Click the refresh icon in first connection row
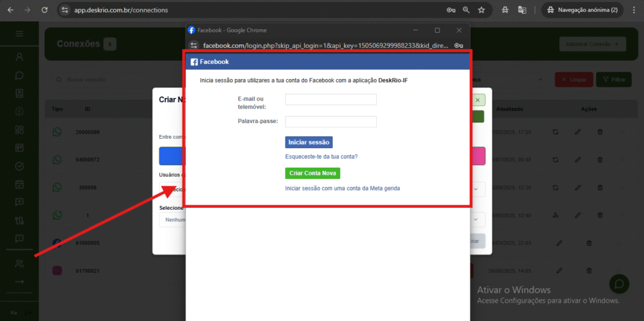Image resolution: width=644 pixels, height=321 pixels. (x=555, y=132)
